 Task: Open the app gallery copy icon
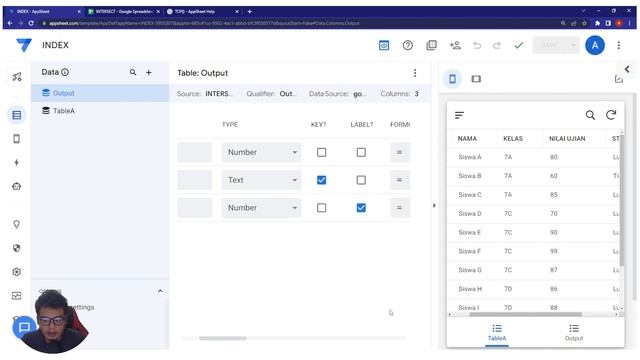(x=431, y=45)
